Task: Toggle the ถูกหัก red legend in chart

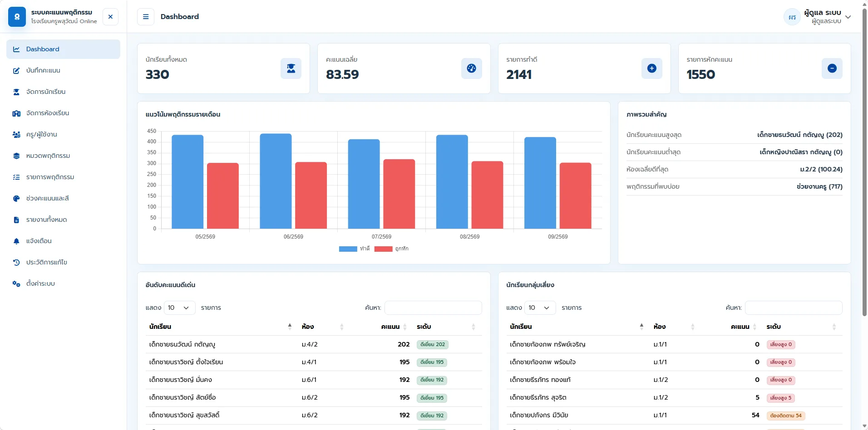Action: 391,249
